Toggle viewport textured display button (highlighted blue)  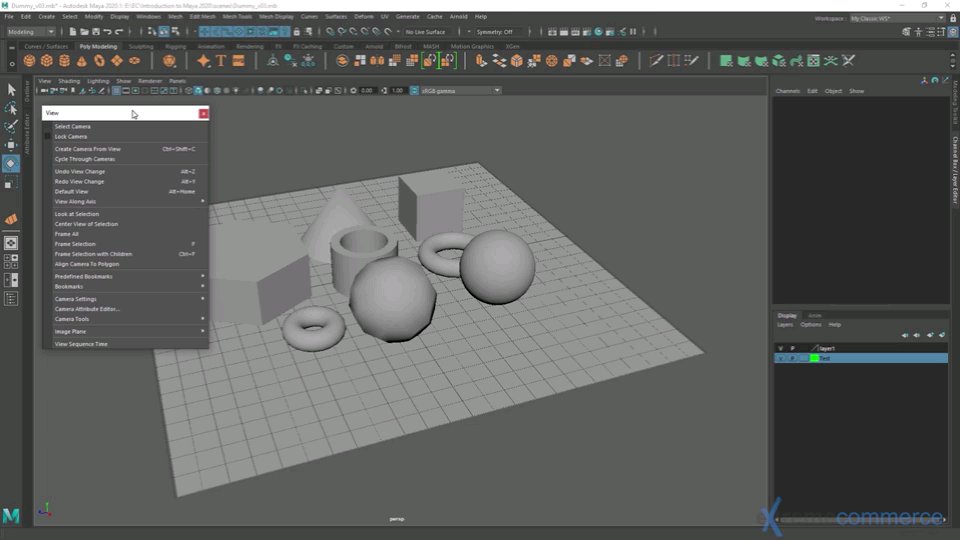[x=198, y=91]
